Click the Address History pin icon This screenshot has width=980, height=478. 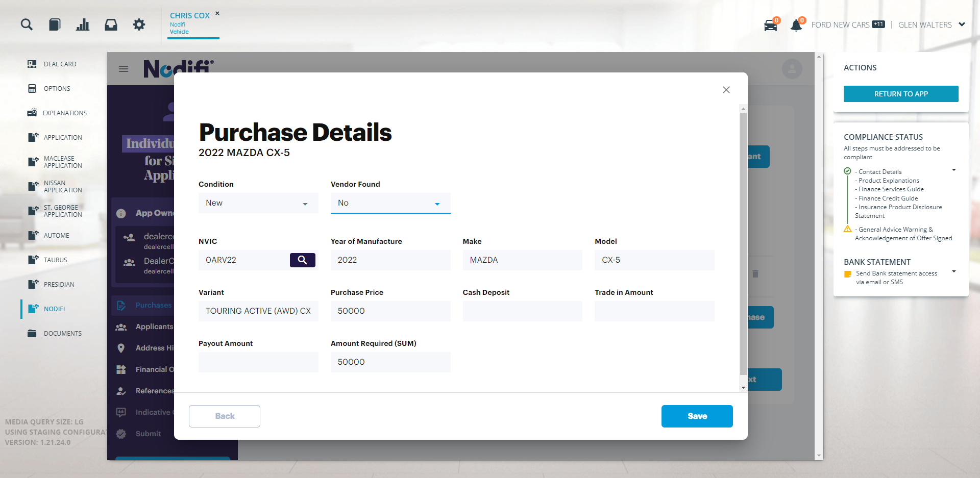[121, 348]
